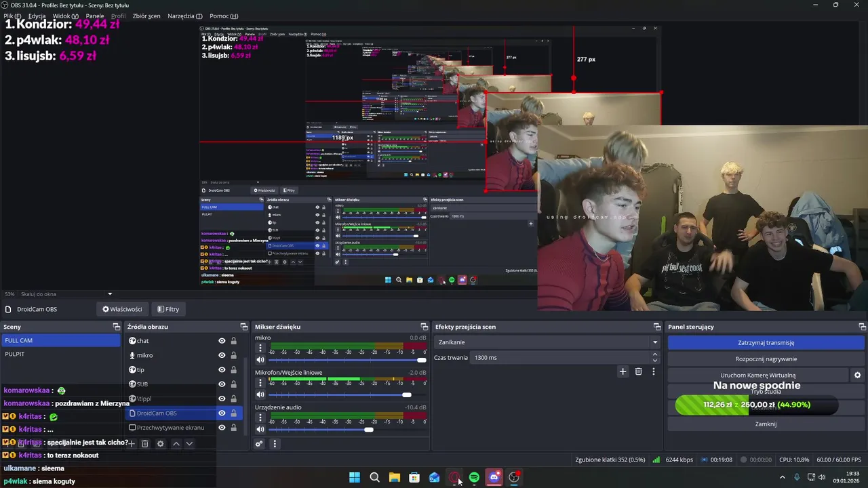This screenshot has height=488, width=868.
Task: Increase Czas trwania with up arrow
Action: [x=654, y=354]
